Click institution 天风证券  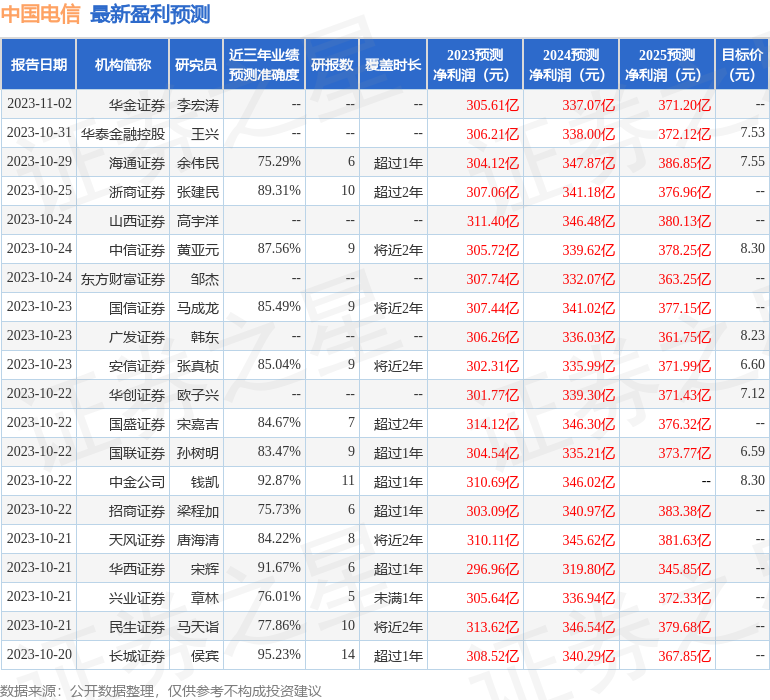coord(137,540)
